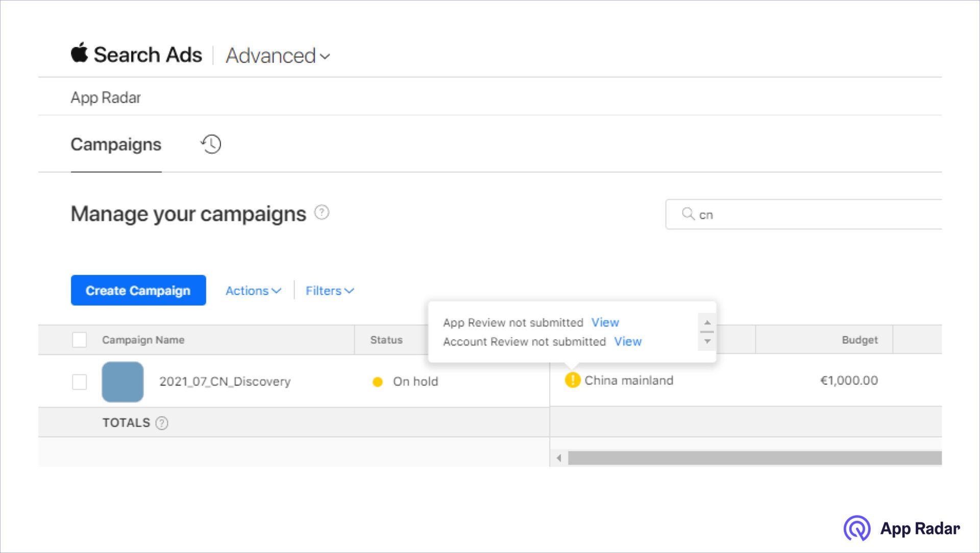Sort by the Status column header
The width and height of the screenshot is (980, 553).
coord(386,340)
